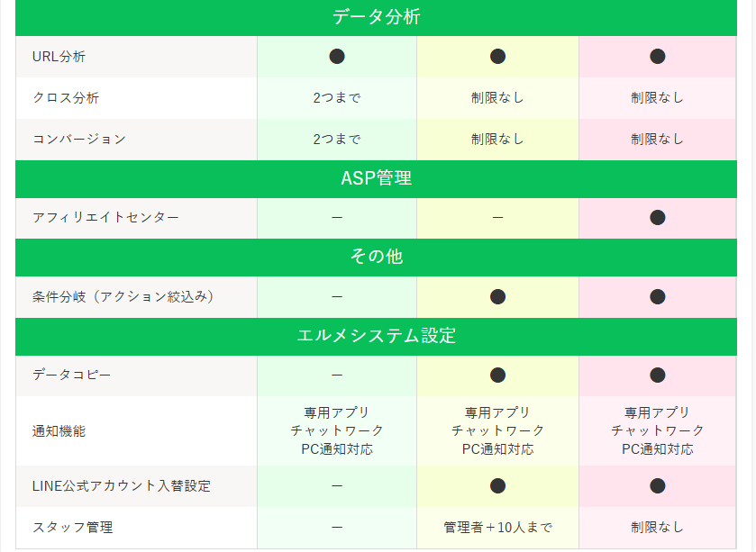Image resolution: width=756 pixels, height=552 pixels.
Task: Click the データ分析 section header
Action: (376, 17)
